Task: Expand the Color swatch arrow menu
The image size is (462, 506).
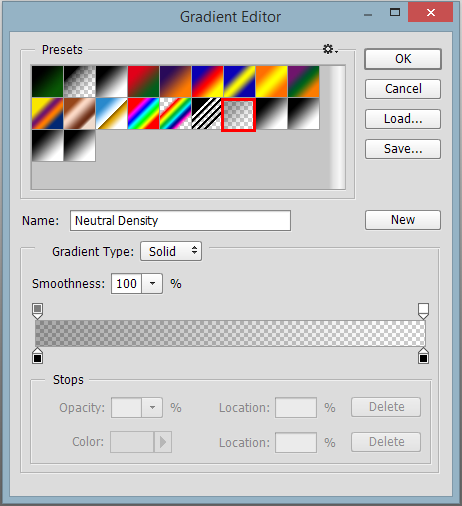Action: click(163, 442)
